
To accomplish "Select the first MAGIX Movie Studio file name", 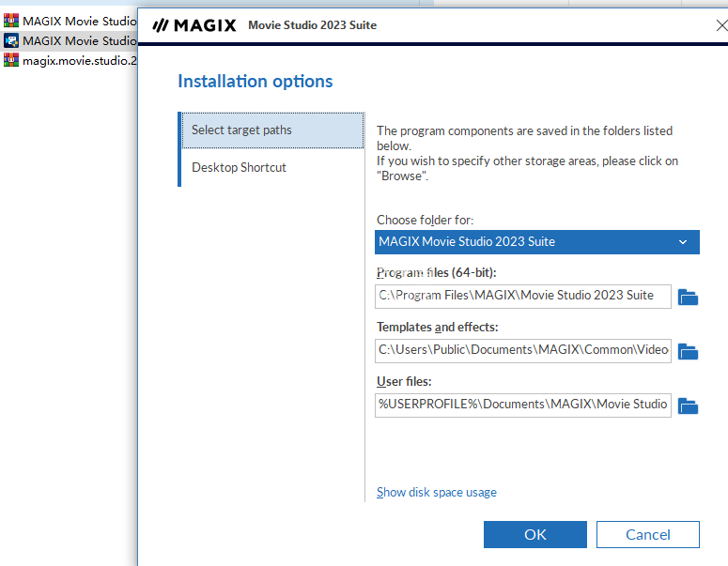I will (x=80, y=22).
